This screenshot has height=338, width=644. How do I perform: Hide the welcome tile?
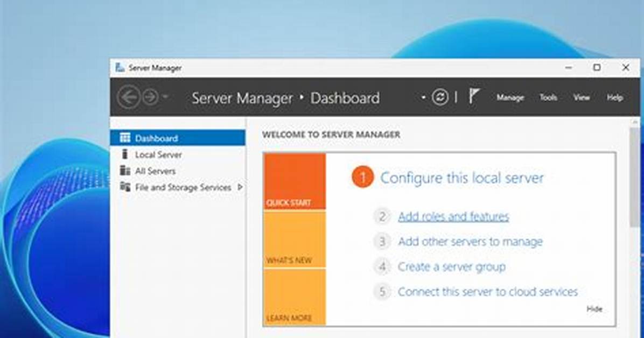pos(594,309)
